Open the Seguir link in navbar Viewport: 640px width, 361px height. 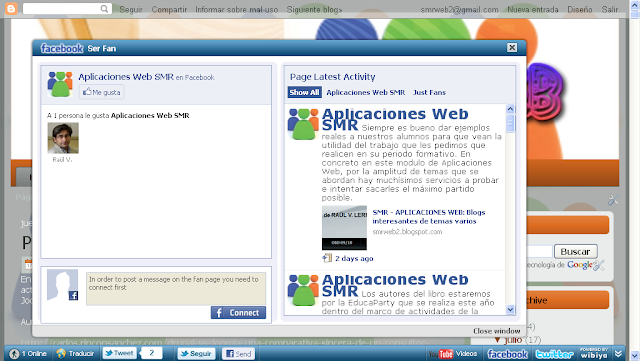point(131,9)
